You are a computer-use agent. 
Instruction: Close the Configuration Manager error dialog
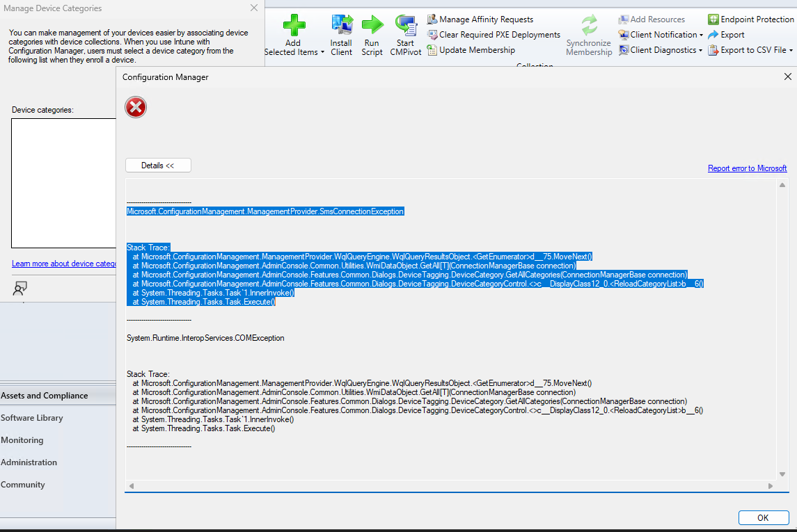tap(788, 76)
